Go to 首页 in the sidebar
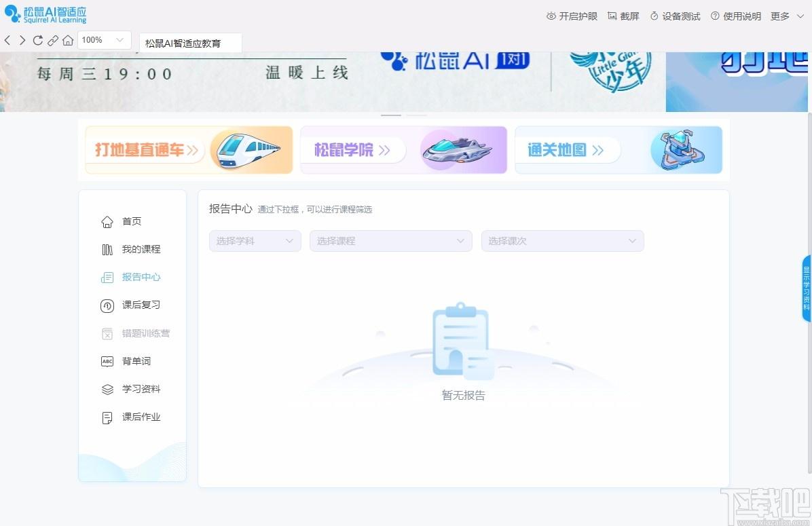 pos(132,221)
